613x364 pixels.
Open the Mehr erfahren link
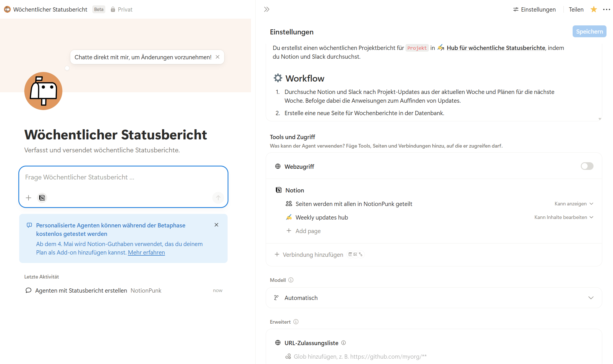click(x=147, y=252)
